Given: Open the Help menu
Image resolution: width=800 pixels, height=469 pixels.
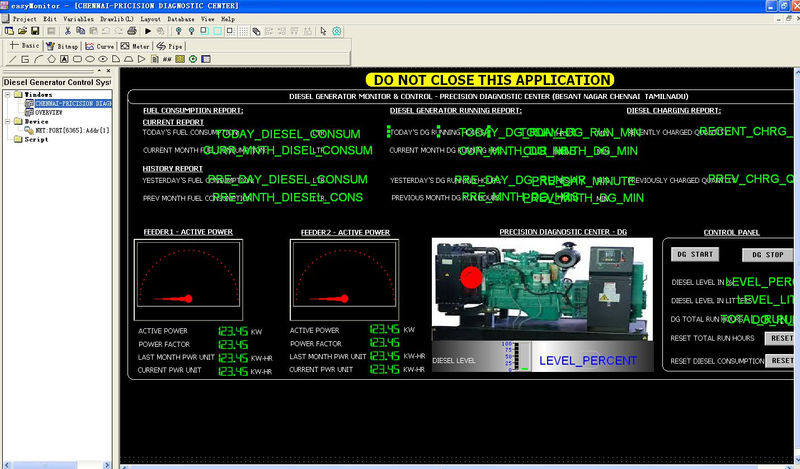Looking at the screenshot, I should 228,19.
